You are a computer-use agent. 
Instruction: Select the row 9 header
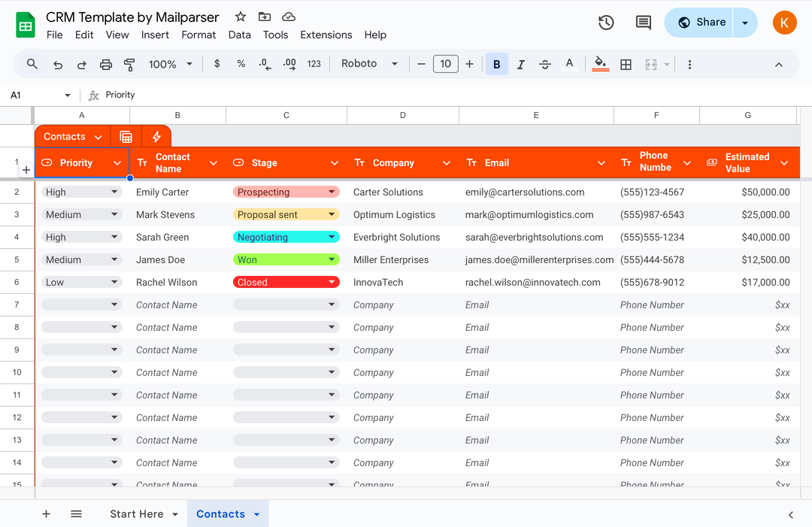(17, 350)
